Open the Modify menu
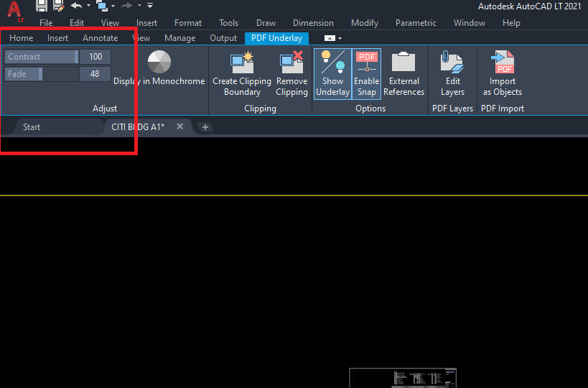The width and height of the screenshot is (588, 388). click(x=365, y=23)
